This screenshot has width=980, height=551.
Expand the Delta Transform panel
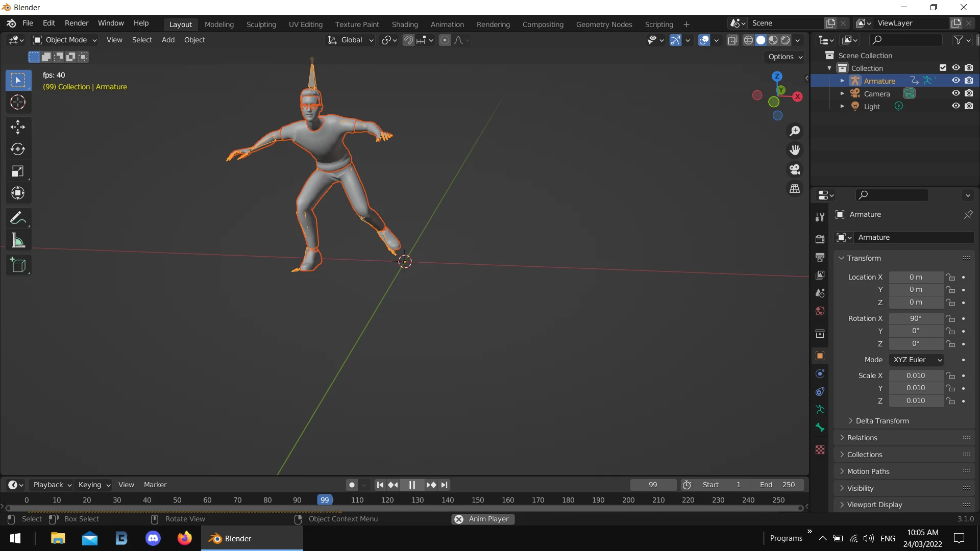click(882, 421)
